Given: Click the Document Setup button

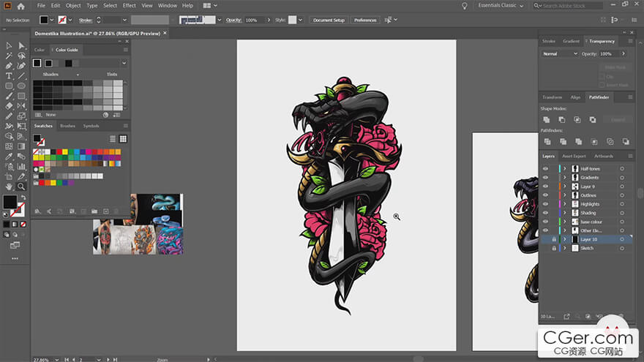Looking at the screenshot, I should point(329,20).
